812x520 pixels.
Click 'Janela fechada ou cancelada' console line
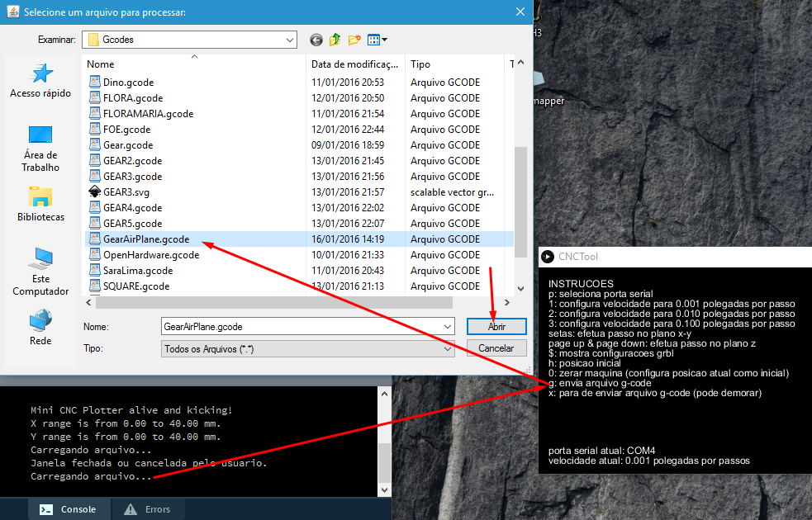click(149, 463)
